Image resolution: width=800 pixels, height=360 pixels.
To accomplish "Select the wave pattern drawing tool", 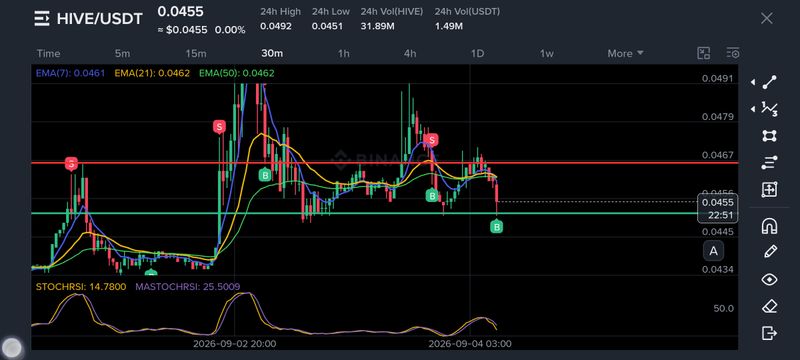I will tap(769, 109).
